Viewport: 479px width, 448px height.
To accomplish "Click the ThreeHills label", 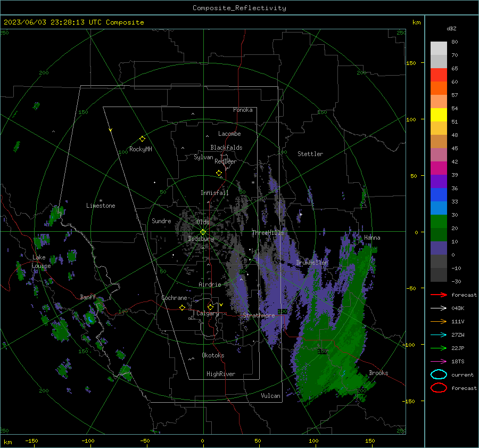I will click(268, 233).
